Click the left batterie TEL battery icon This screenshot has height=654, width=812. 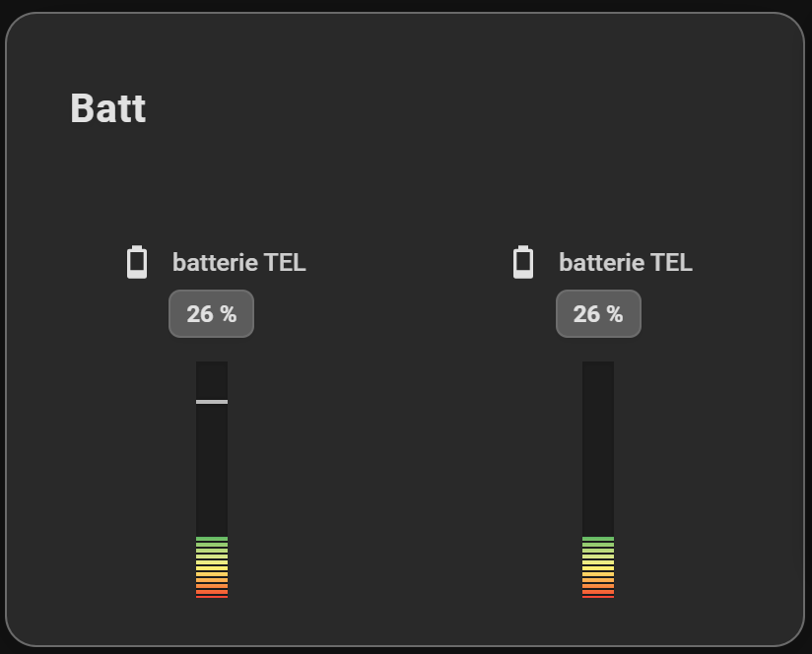(137, 262)
